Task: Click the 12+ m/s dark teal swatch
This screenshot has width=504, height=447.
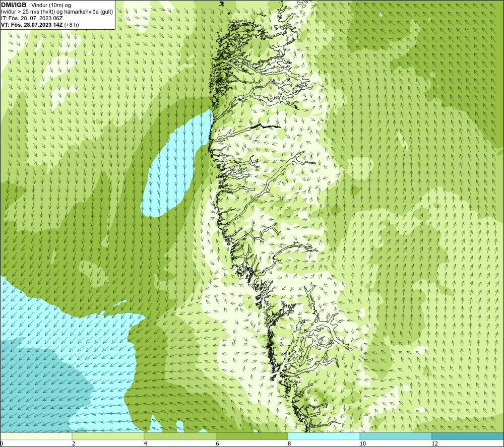Action: click(x=468, y=436)
